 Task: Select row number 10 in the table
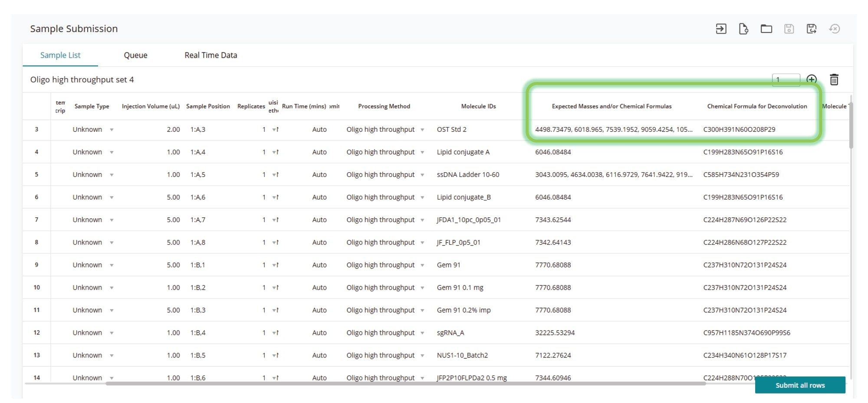(x=36, y=287)
